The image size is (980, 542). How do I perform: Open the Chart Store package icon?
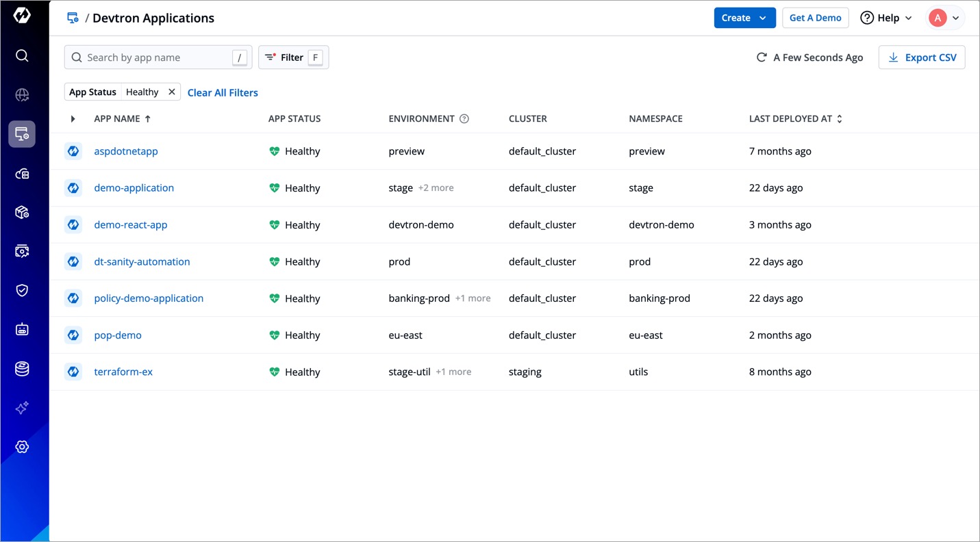click(x=23, y=212)
